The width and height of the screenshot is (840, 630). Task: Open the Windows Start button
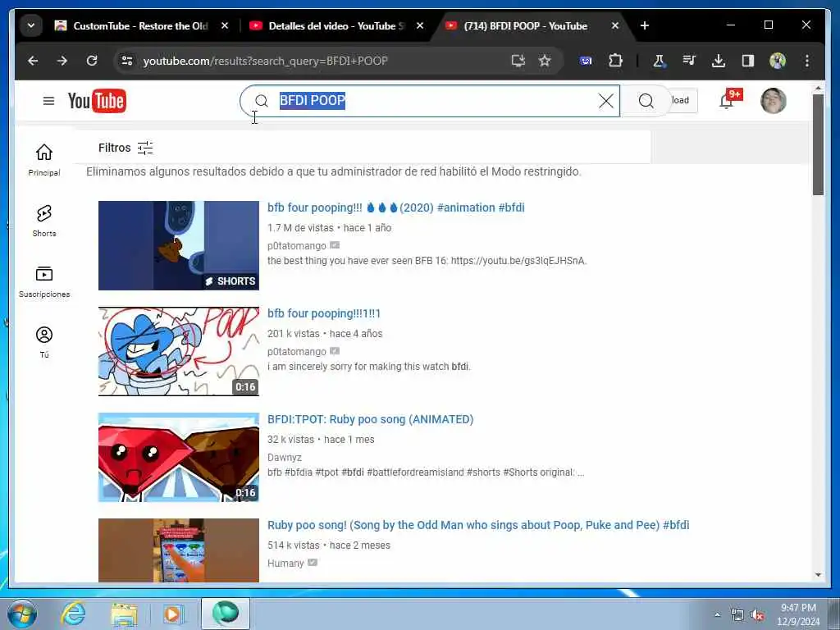click(x=21, y=614)
